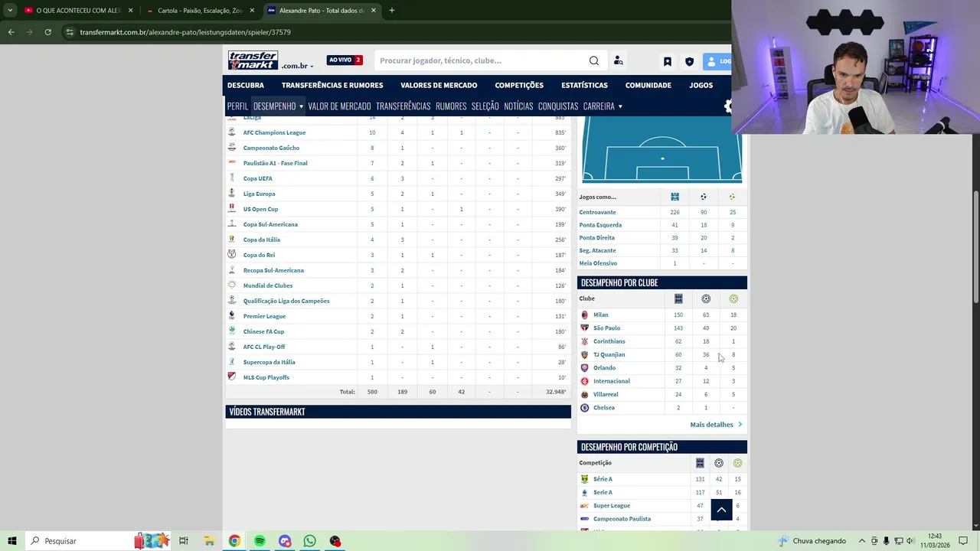This screenshot has height=551, width=980.
Task: Show hidden system tray icons
Action: coord(862,541)
